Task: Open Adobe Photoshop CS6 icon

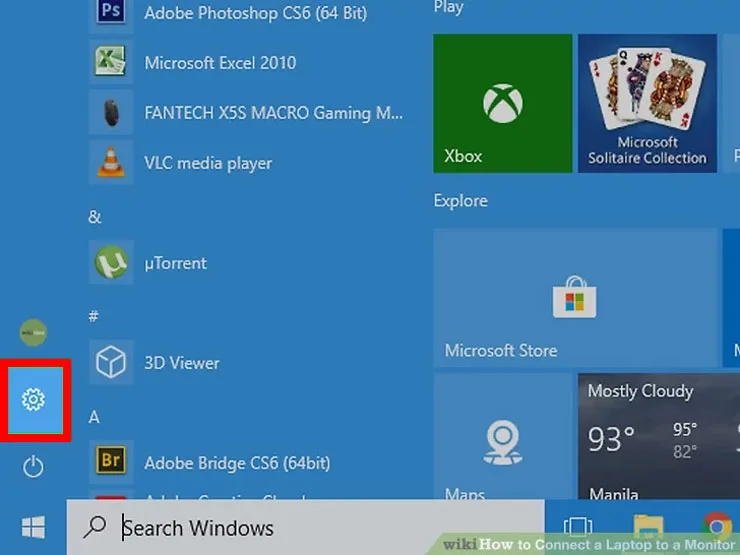Action: pyautogui.click(x=111, y=12)
